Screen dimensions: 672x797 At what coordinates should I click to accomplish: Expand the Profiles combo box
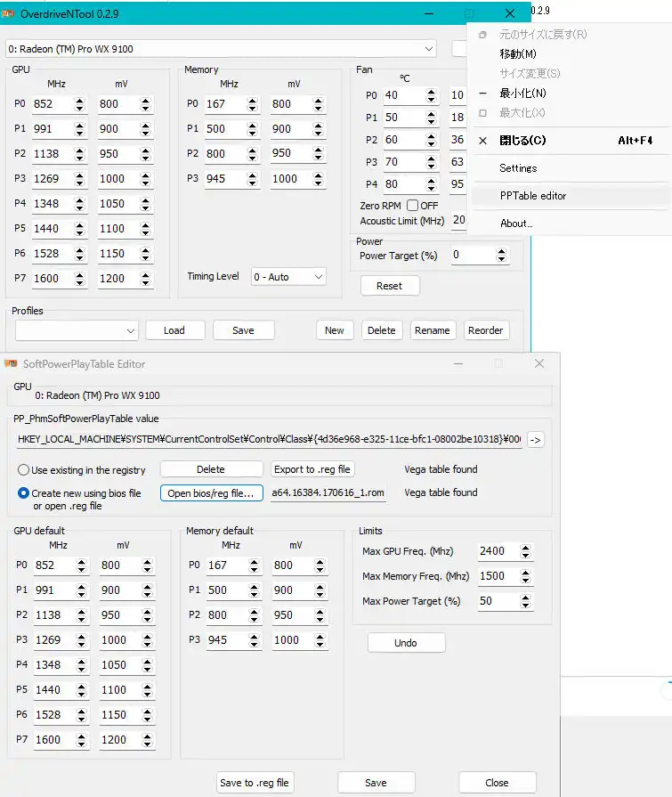[x=131, y=331]
